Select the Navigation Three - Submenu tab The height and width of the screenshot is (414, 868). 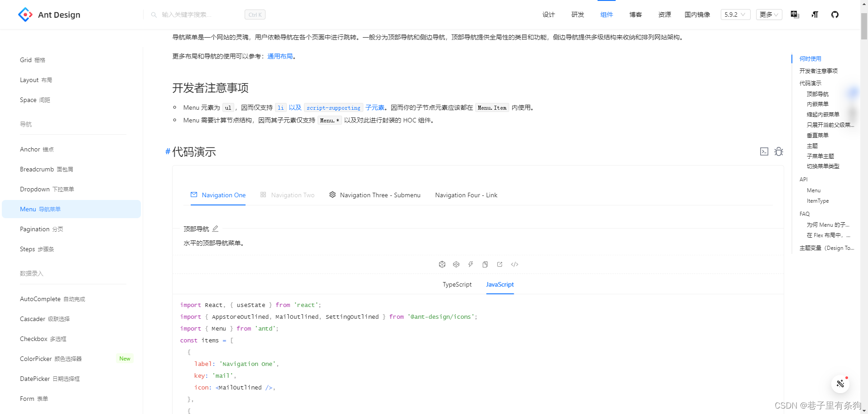coord(380,195)
